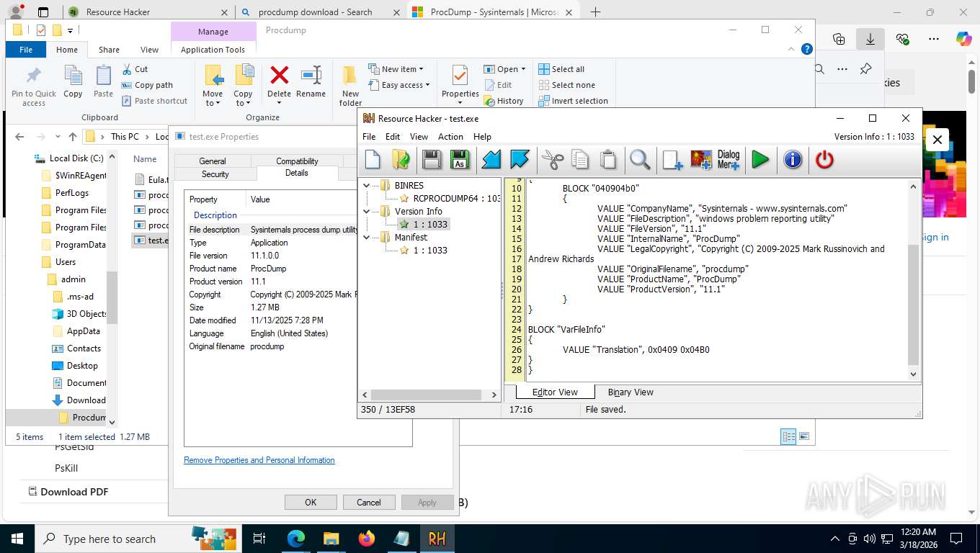Click red power Exit icon
This screenshot has width=980, height=553.
(x=824, y=160)
